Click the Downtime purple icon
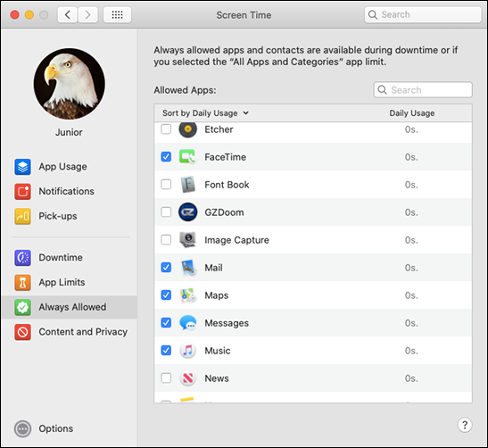The width and height of the screenshot is (488, 448). (22, 258)
